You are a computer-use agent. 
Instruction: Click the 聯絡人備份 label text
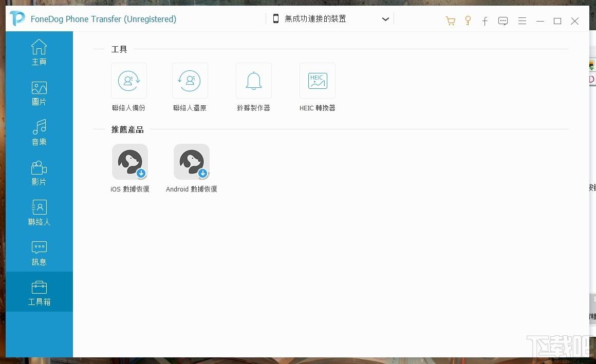128,108
